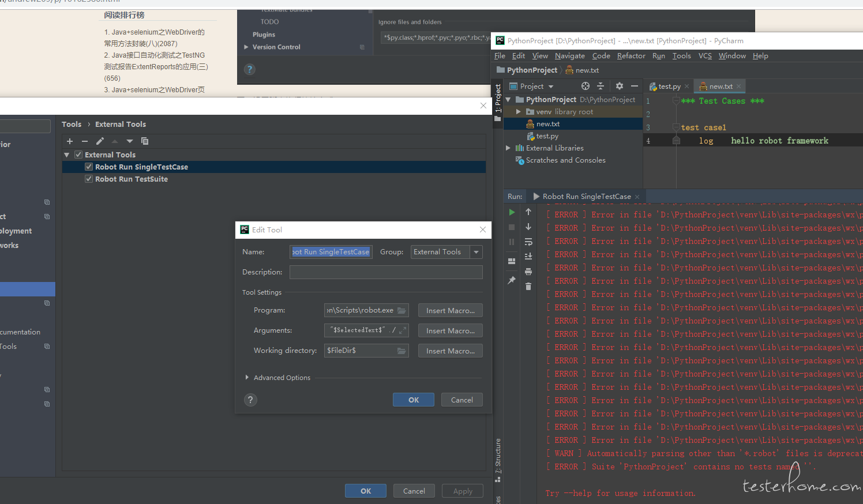863x504 pixels.
Task: Collapse PythonProject root folder
Action: click(508, 100)
